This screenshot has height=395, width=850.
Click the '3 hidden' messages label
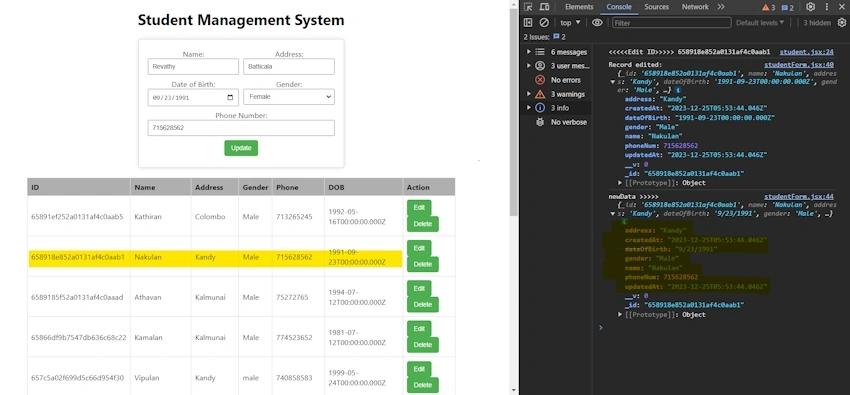click(817, 23)
